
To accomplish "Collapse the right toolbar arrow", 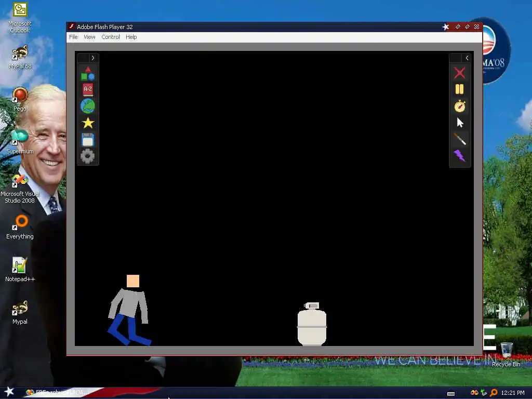I will click(467, 58).
